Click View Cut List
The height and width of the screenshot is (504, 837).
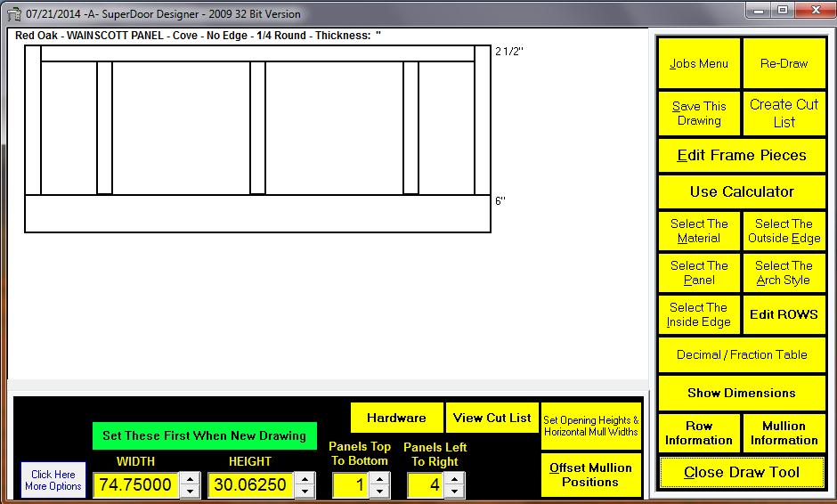(492, 418)
